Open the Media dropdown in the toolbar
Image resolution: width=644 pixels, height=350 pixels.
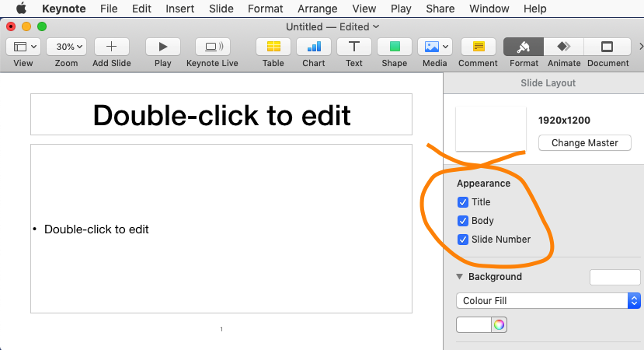(x=435, y=47)
